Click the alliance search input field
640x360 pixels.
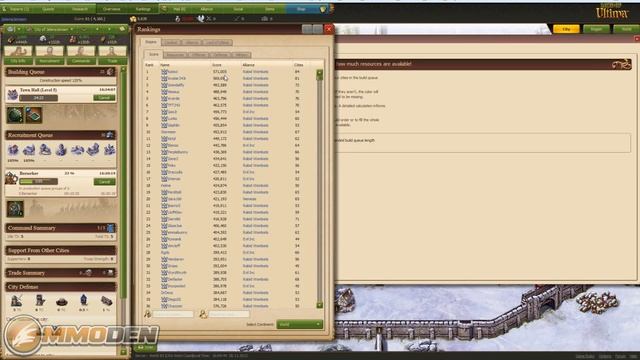click(x=229, y=314)
